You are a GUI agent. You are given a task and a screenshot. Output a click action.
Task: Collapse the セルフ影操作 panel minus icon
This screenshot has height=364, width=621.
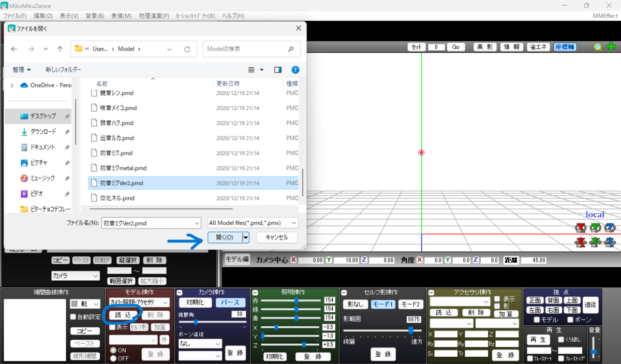point(344,293)
